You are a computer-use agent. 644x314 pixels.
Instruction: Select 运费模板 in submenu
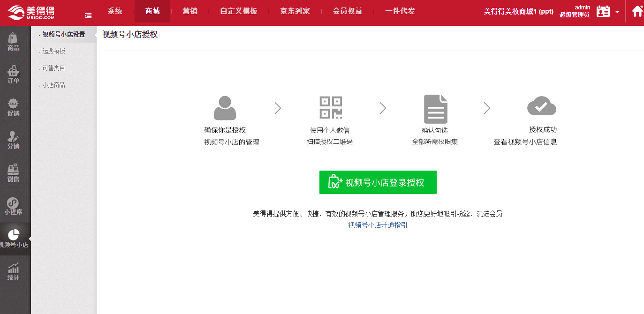point(54,51)
